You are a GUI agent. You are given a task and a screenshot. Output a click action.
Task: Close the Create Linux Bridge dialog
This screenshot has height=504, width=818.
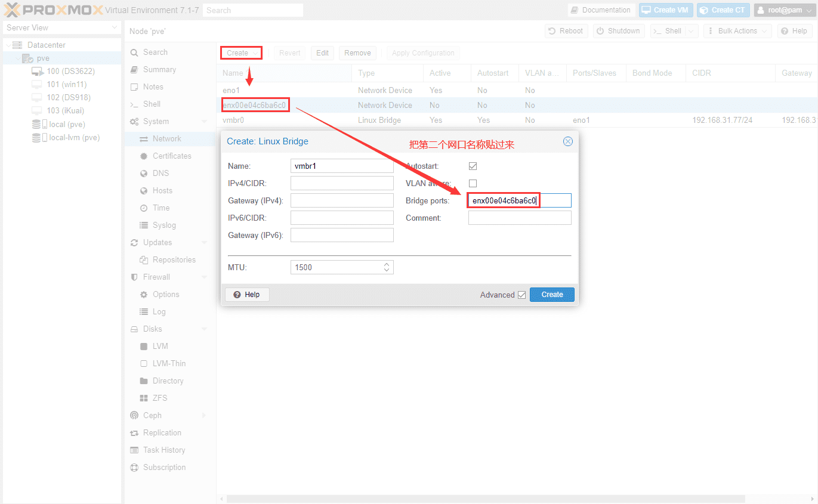click(568, 141)
